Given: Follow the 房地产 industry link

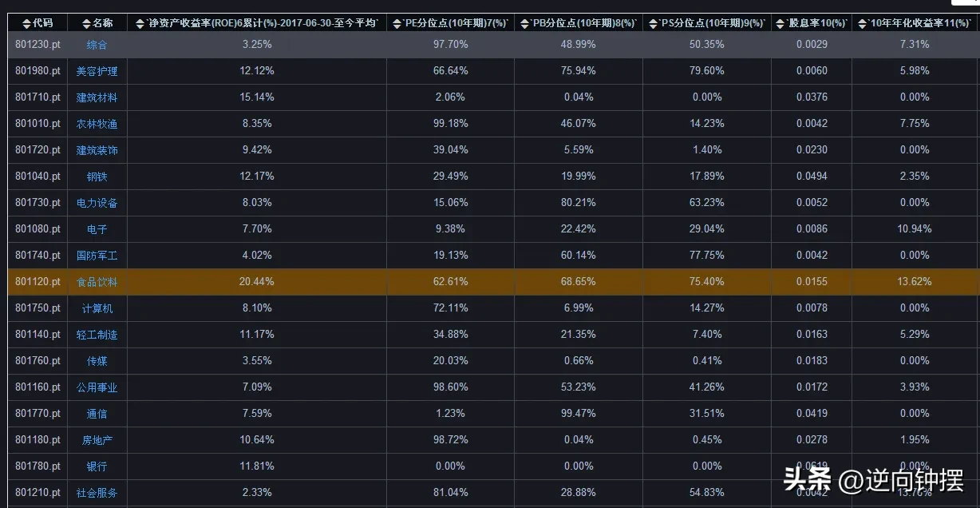Looking at the screenshot, I should (97, 440).
